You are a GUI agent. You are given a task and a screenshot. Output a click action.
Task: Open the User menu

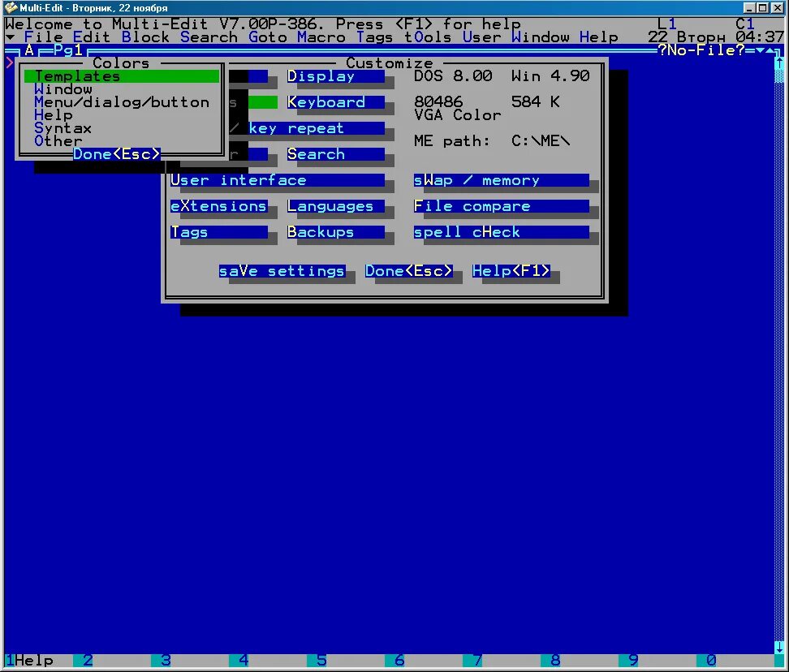(481, 37)
